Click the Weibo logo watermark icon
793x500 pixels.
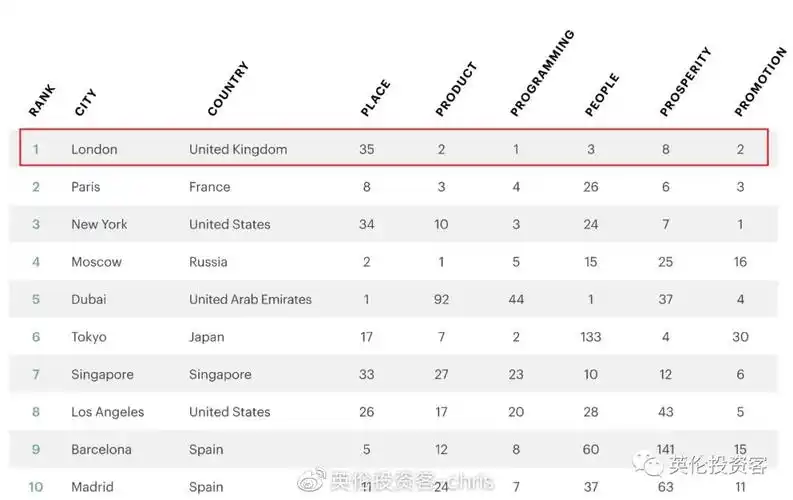(312, 482)
